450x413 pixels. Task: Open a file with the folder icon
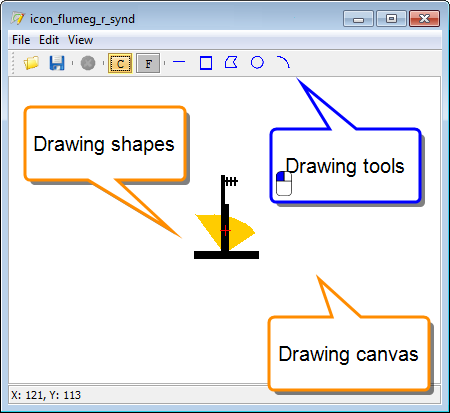[31, 63]
